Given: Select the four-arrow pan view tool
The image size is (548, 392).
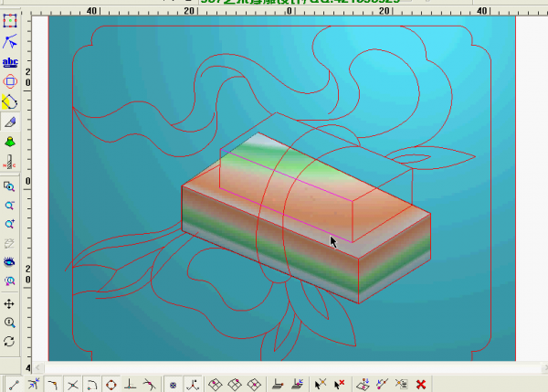Looking at the screenshot, I should [10, 303].
